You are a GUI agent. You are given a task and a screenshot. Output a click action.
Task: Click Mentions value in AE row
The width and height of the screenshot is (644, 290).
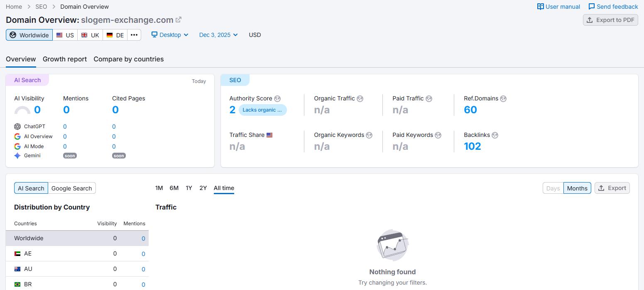pos(143,254)
